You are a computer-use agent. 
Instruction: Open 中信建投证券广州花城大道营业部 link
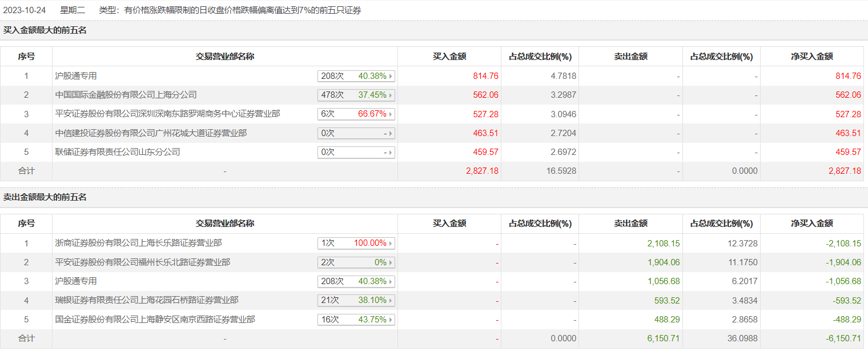(x=151, y=133)
